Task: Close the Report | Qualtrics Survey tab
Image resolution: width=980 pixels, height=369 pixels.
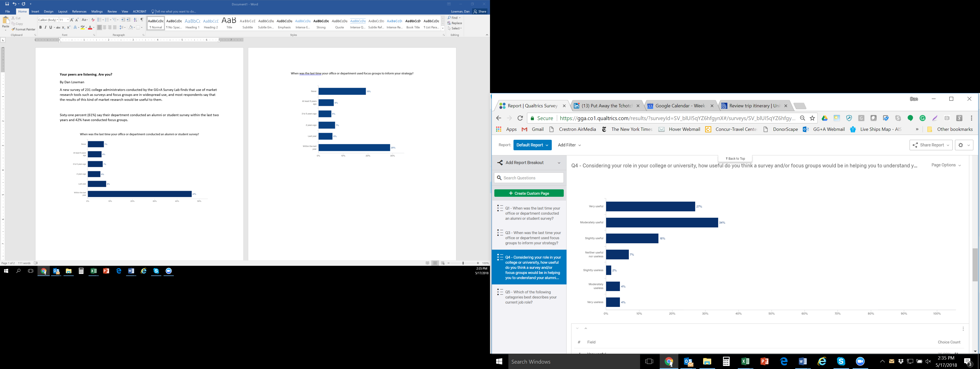Action: [564, 106]
